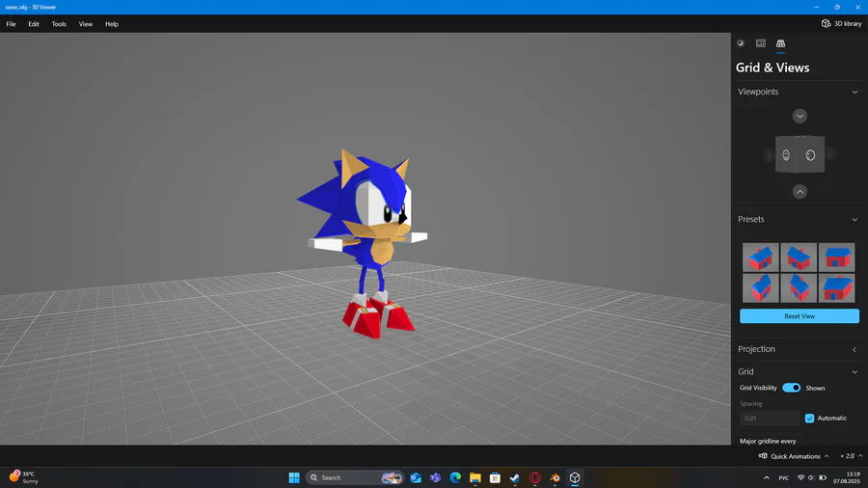The height and width of the screenshot is (488, 868).
Task: Click the right face of the view cube
Action: tap(811, 154)
